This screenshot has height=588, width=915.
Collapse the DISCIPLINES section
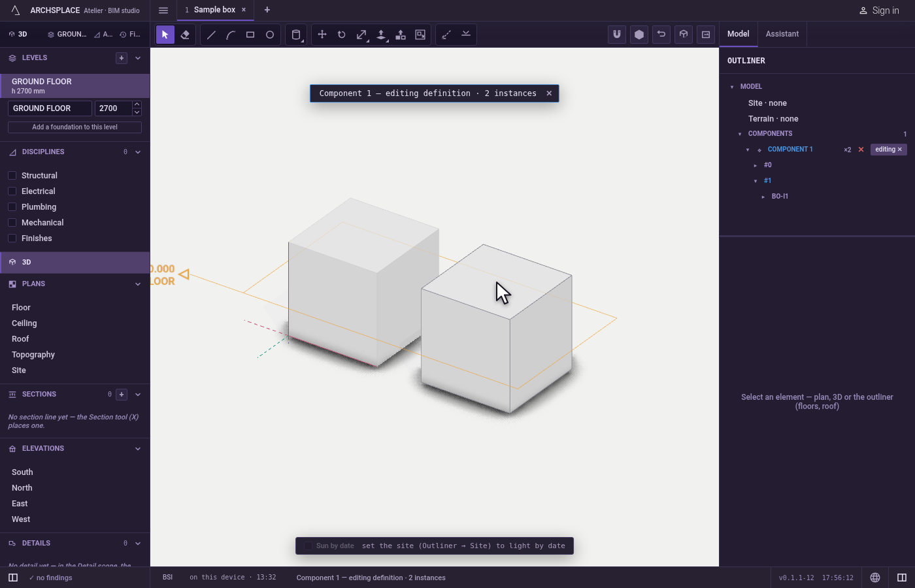[x=138, y=152]
